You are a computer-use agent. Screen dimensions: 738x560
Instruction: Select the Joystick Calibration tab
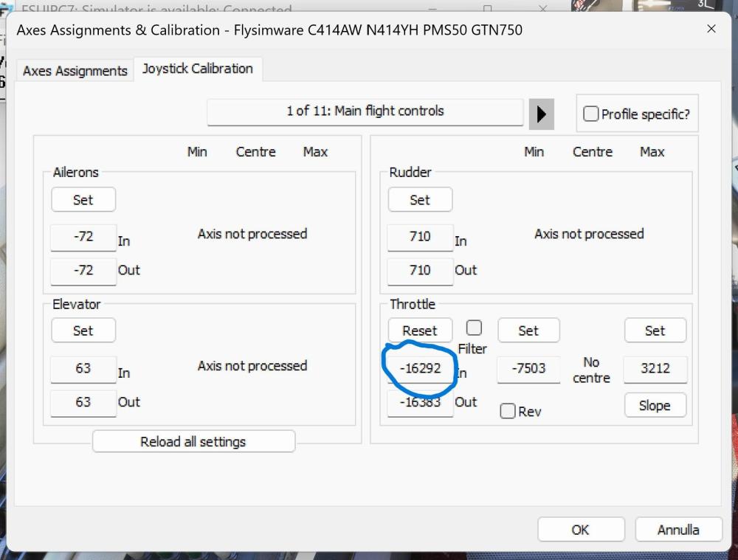(197, 69)
